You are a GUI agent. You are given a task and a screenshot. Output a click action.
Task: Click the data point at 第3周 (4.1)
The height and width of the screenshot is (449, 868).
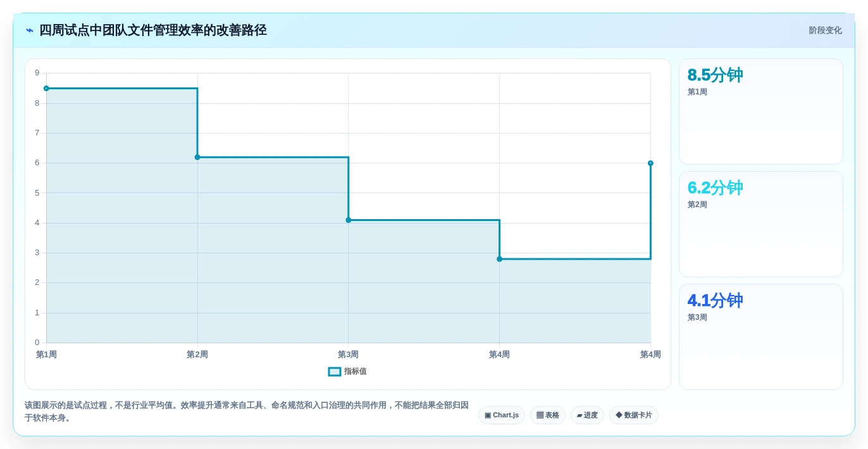[x=349, y=220]
